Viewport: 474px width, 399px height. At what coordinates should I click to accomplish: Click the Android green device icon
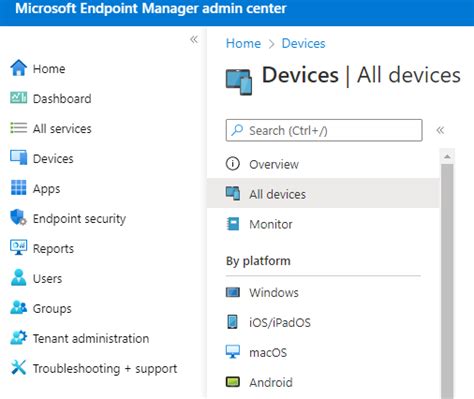point(233,382)
